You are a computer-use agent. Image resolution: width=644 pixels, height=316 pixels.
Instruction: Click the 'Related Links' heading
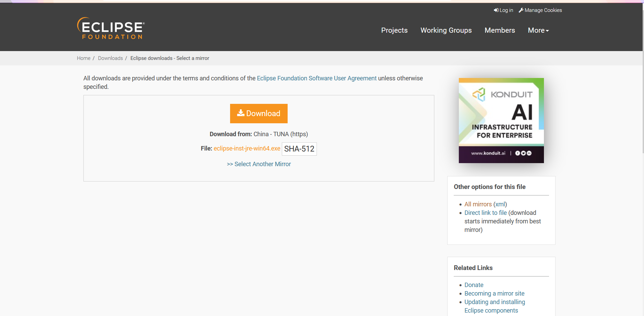click(473, 268)
